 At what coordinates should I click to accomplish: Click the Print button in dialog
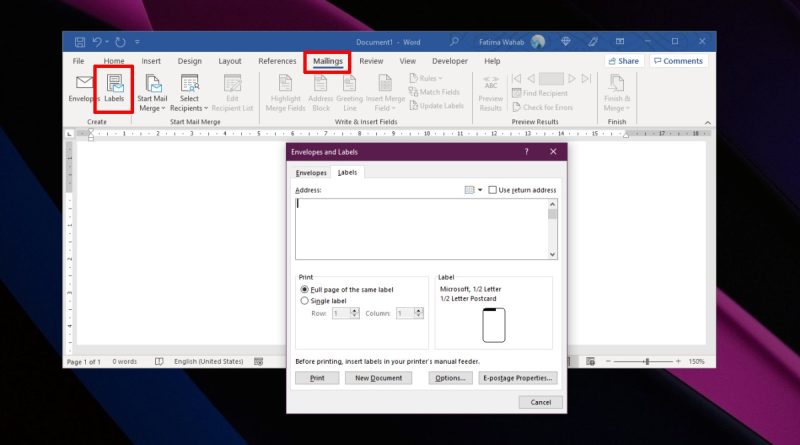(x=317, y=378)
